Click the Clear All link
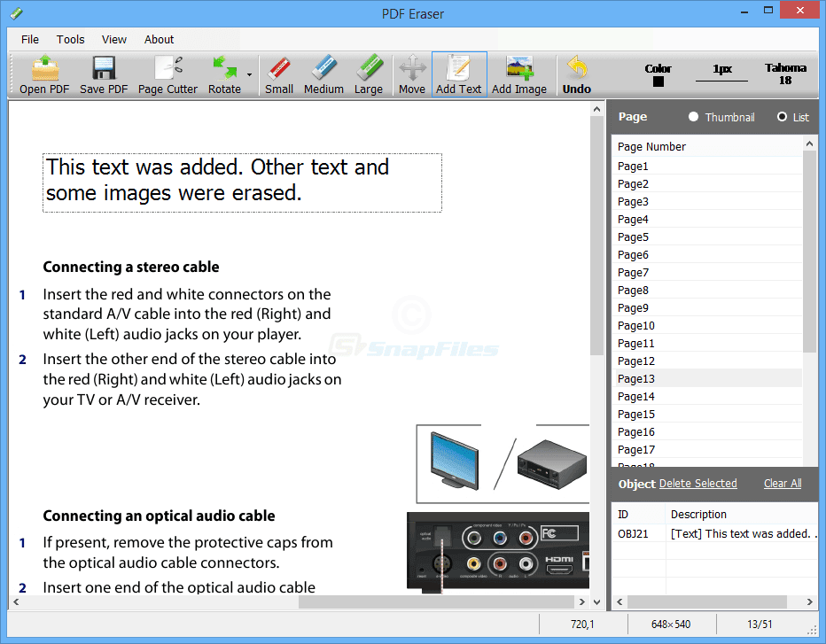The height and width of the screenshot is (644, 826). tap(783, 484)
